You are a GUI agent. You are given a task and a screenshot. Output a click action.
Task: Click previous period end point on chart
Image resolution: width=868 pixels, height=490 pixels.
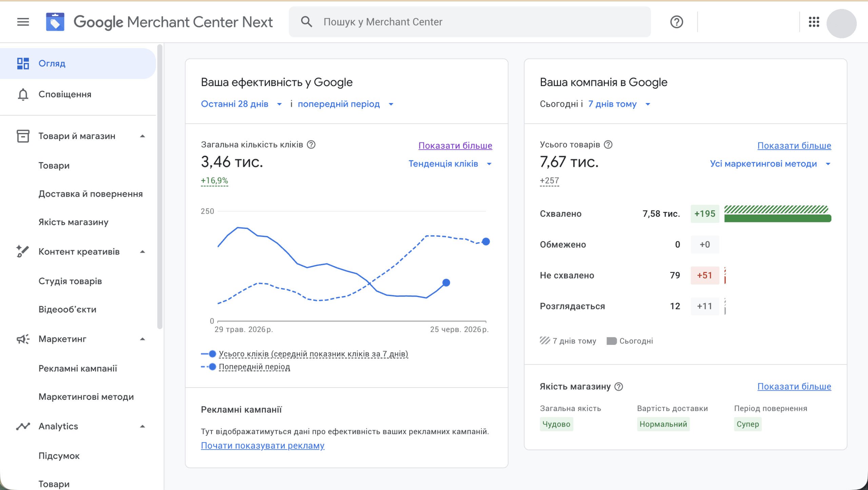[x=486, y=242]
